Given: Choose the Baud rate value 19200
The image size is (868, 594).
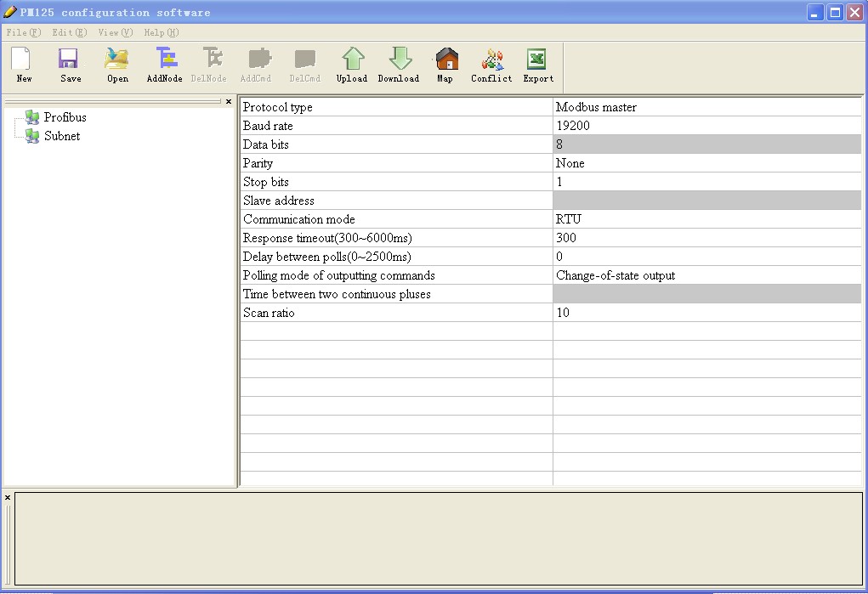Looking at the screenshot, I should tap(706, 126).
